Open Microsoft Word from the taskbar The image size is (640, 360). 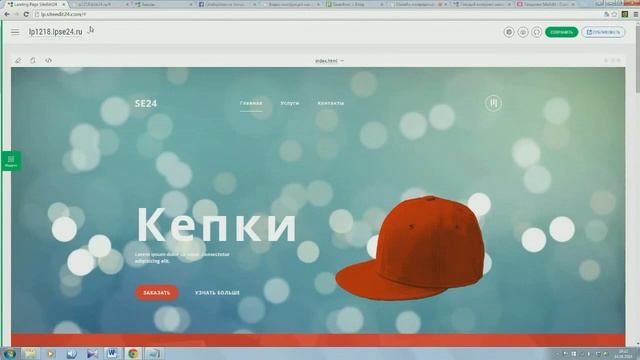pos(112,353)
